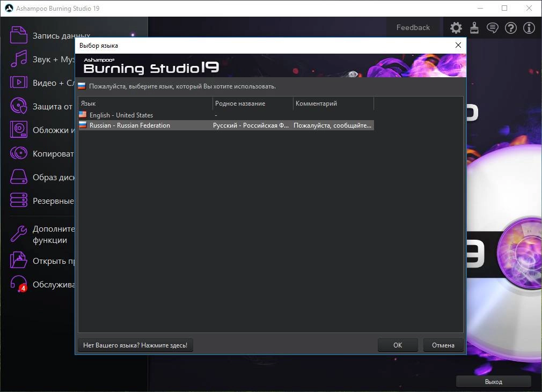Viewport: 542px width, 392px height.
Task: Open the Защита от menu entry
Action: (x=53, y=106)
